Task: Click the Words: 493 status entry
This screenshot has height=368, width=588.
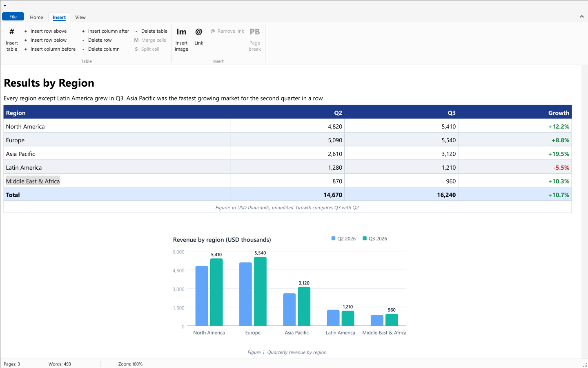Action: pos(60,364)
